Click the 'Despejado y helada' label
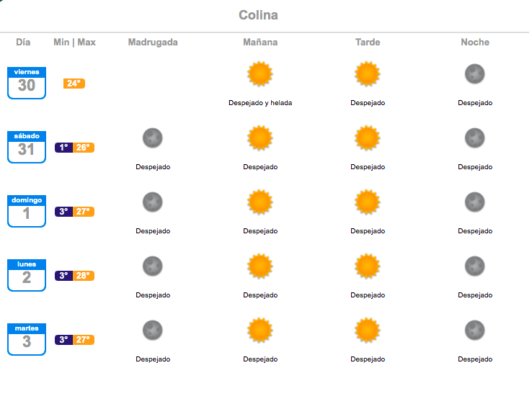 [x=260, y=103]
